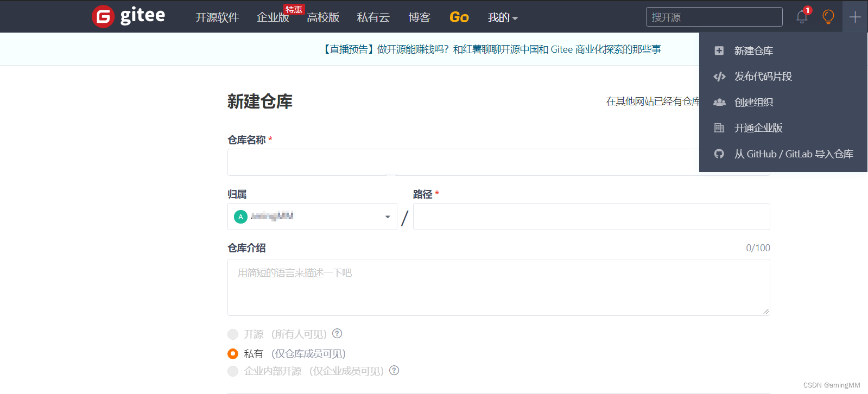Open the 直播预告 announcement link
This screenshot has height=394, width=868.
[x=491, y=49]
